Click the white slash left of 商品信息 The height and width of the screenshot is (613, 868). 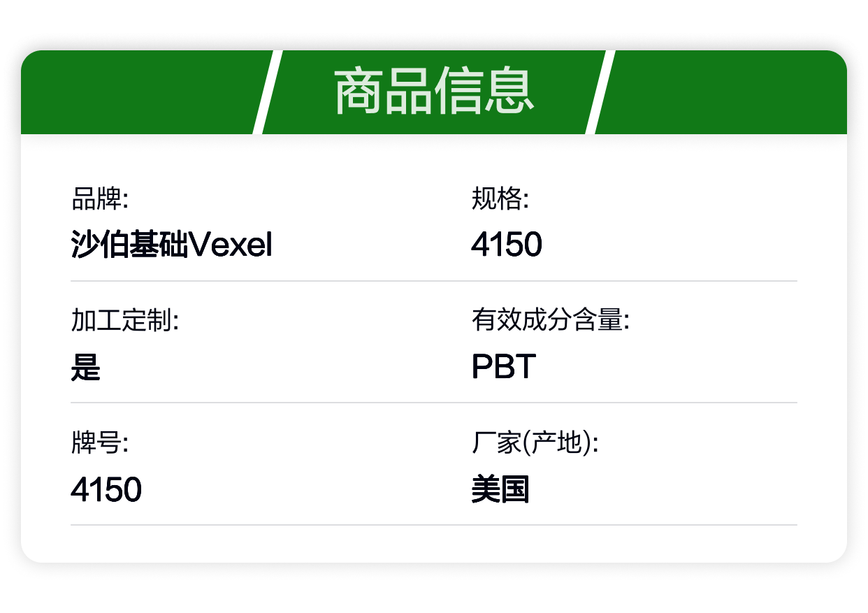coord(267,92)
